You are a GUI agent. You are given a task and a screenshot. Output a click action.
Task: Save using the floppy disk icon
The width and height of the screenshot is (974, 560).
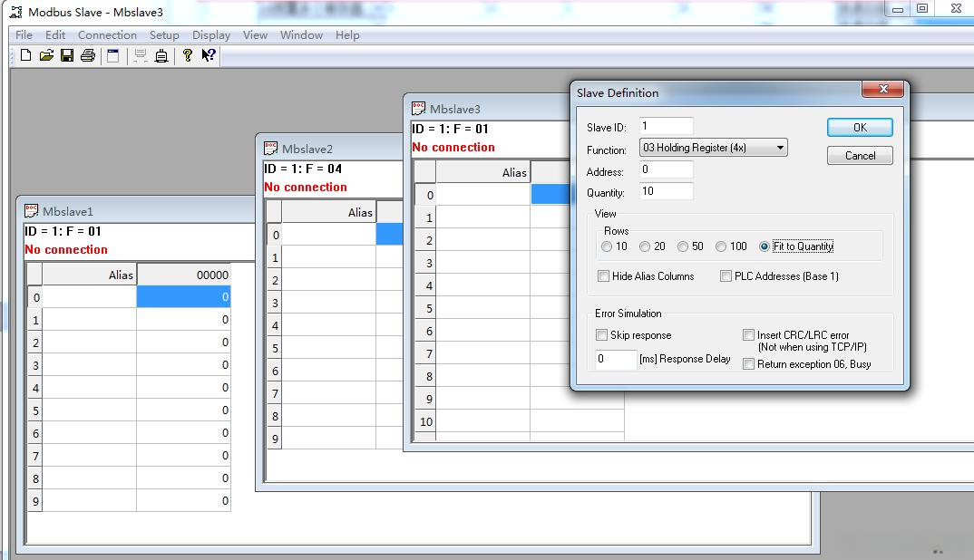pos(67,55)
